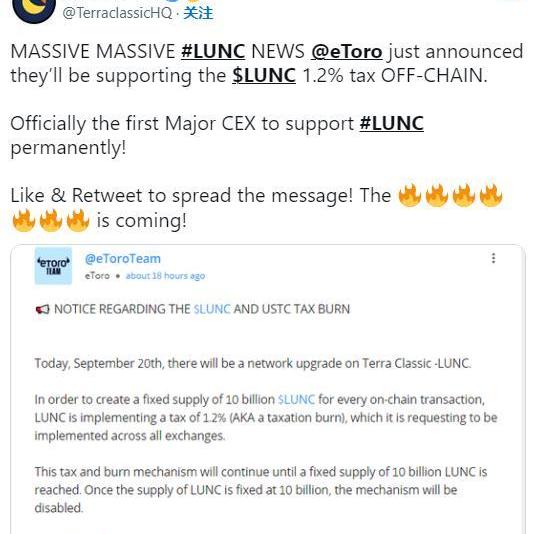Open the $LUNC cashtag before 1.2% tax
Viewport: 535px width, 534px height.
pyautogui.click(x=264, y=75)
